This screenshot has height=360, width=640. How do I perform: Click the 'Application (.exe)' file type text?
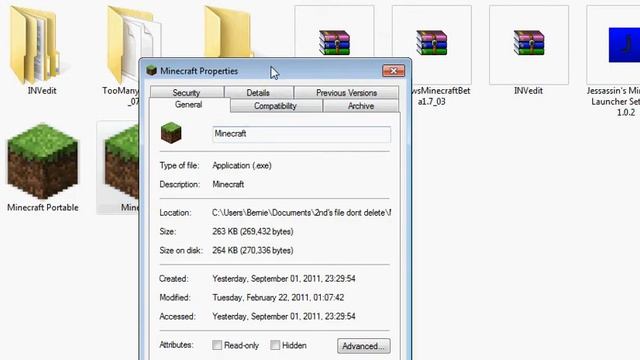(242, 165)
